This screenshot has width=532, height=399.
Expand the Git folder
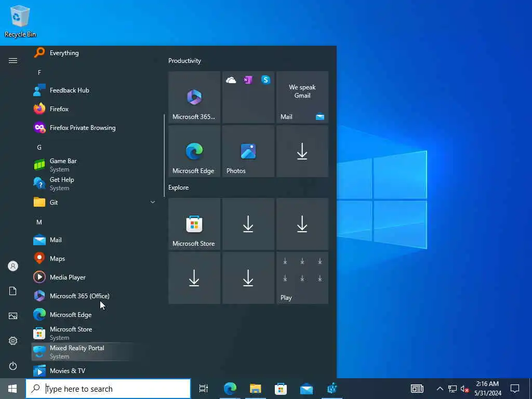pyautogui.click(x=94, y=202)
